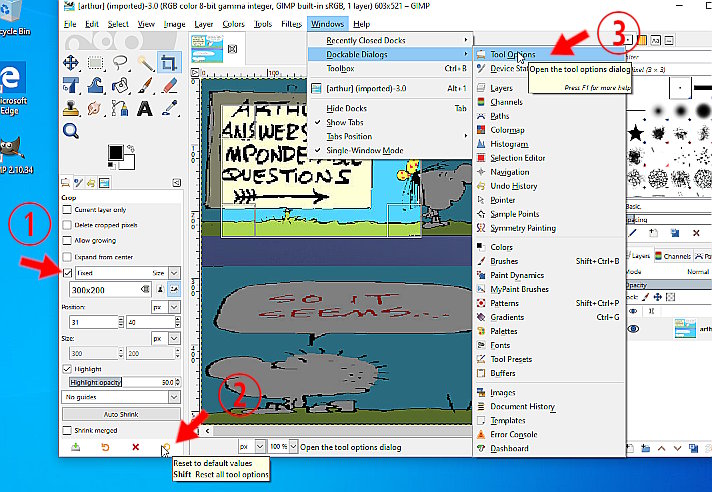Enable Allow growing checkbox

point(67,241)
